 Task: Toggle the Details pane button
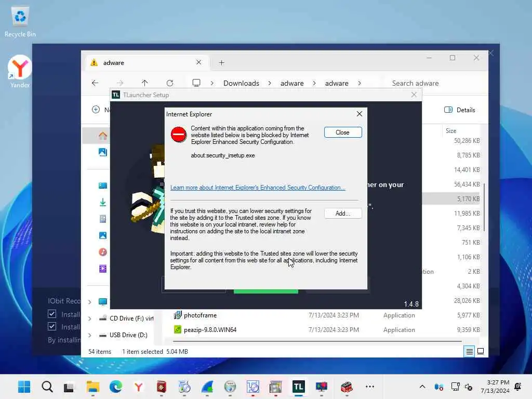click(x=459, y=110)
